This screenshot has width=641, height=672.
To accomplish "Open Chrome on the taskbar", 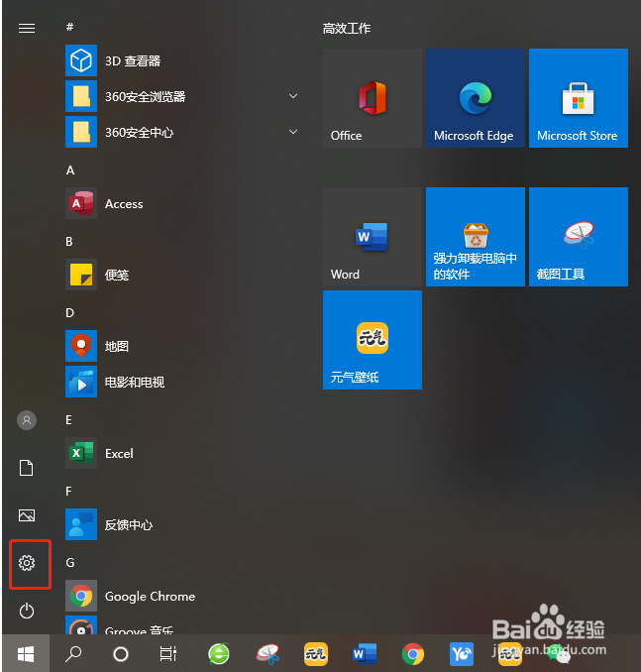I will click(x=412, y=654).
